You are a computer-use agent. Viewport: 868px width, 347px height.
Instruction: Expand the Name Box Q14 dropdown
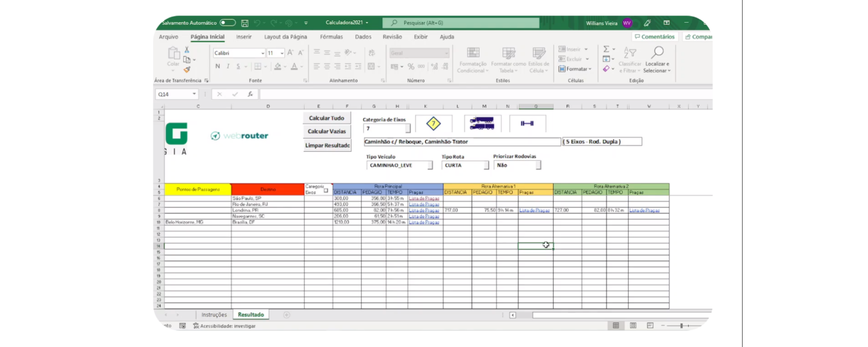tap(194, 94)
